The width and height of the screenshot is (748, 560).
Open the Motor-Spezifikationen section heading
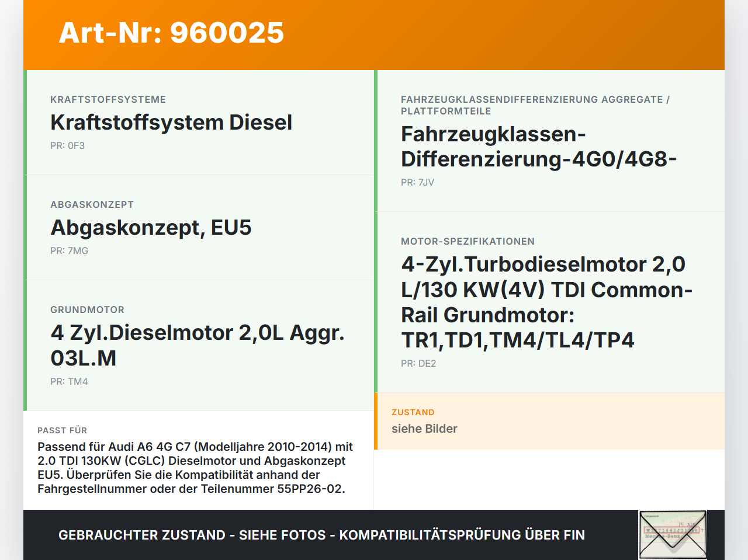point(467,241)
